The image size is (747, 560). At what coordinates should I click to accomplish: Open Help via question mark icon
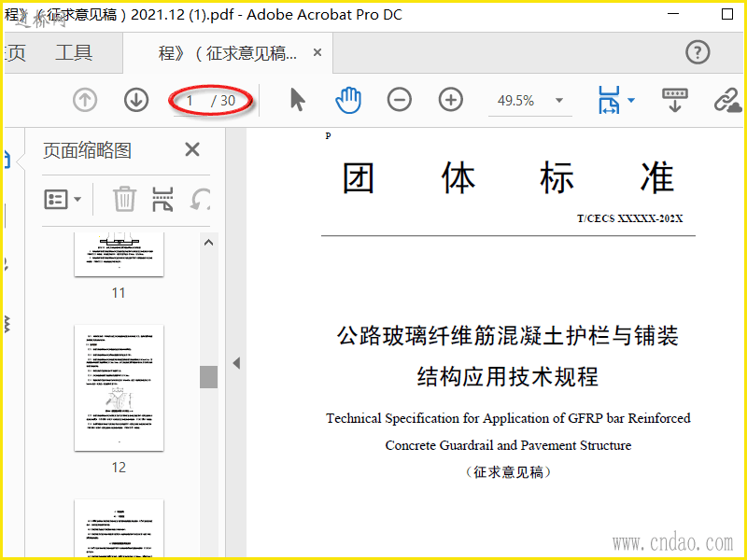(698, 52)
